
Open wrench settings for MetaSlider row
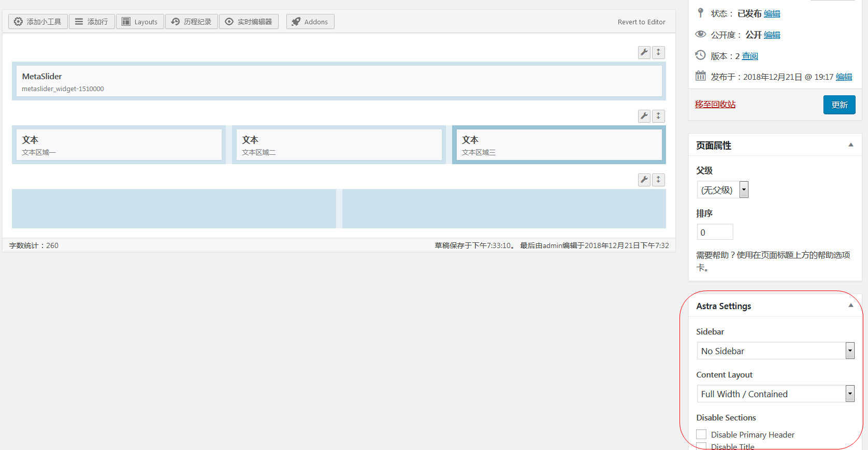(644, 52)
